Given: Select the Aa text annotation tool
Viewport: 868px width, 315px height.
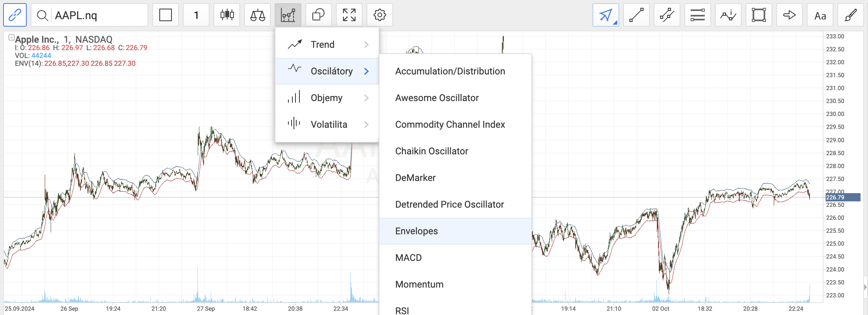Looking at the screenshot, I should point(820,15).
